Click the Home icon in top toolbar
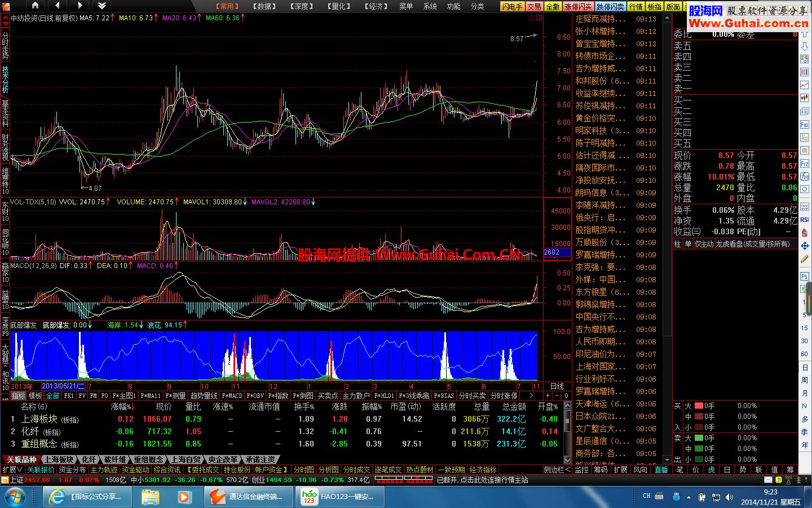This screenshot has width=812, height=508. (x=35, y=6)
